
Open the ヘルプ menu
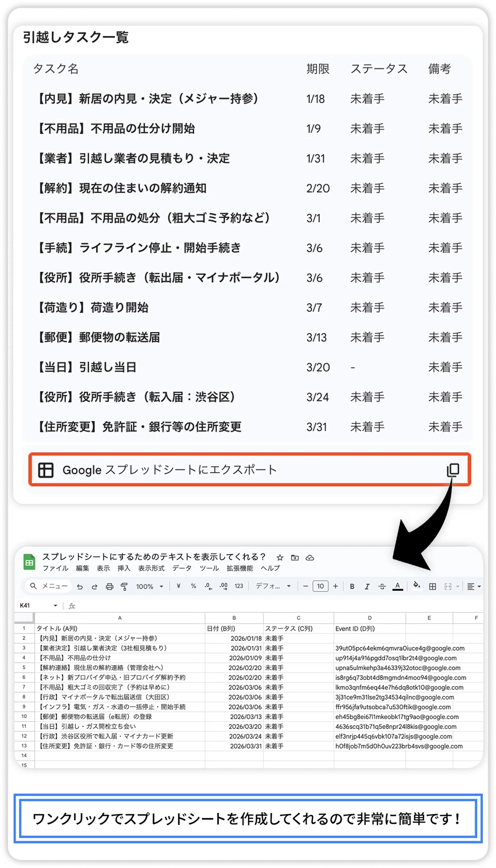click(x=270, y=568)
